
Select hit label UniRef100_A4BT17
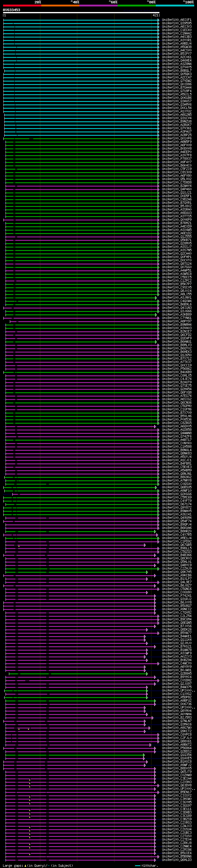(177, 440)
